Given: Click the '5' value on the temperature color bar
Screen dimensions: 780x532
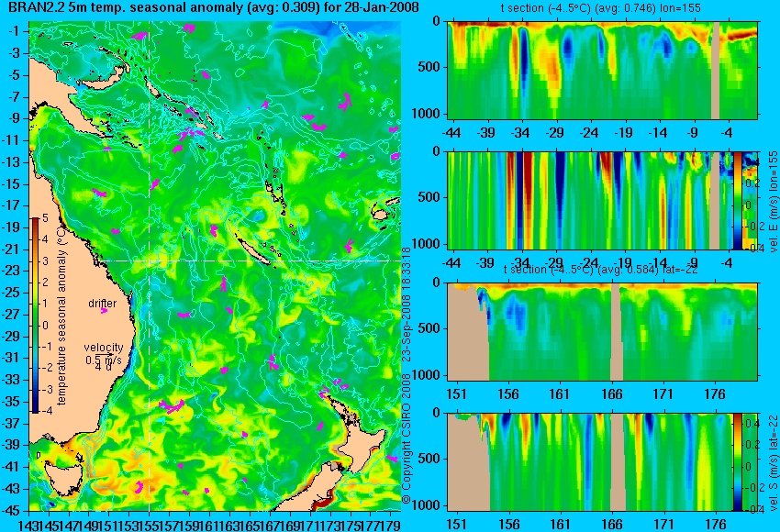Looking at the screenshot, I should point(45,218).
